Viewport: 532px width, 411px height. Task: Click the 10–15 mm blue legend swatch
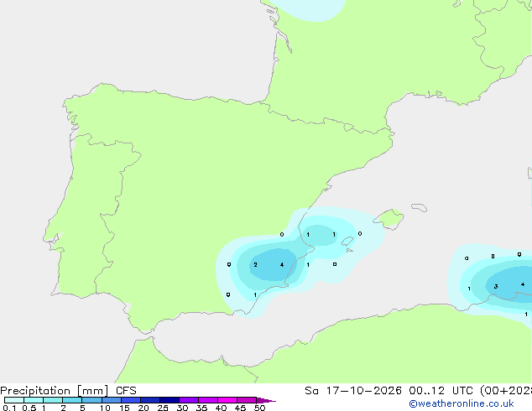point(112,400)
